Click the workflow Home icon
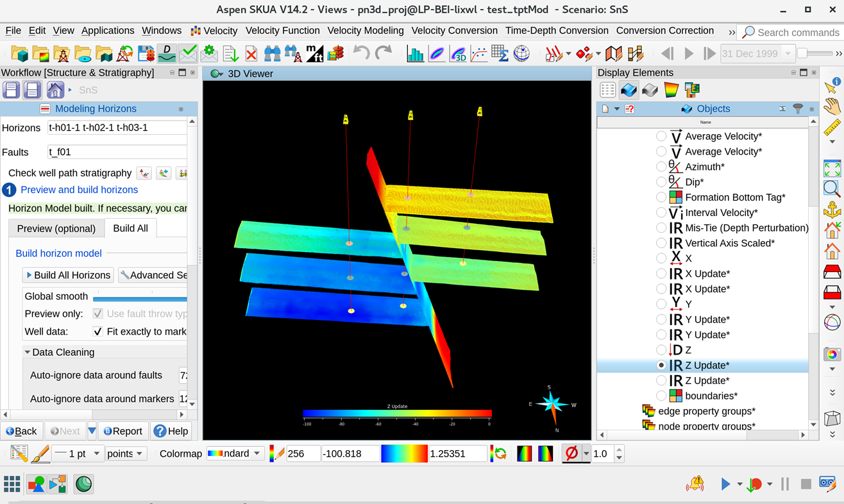This screenshot has width=844, height=504. point(55,90)
